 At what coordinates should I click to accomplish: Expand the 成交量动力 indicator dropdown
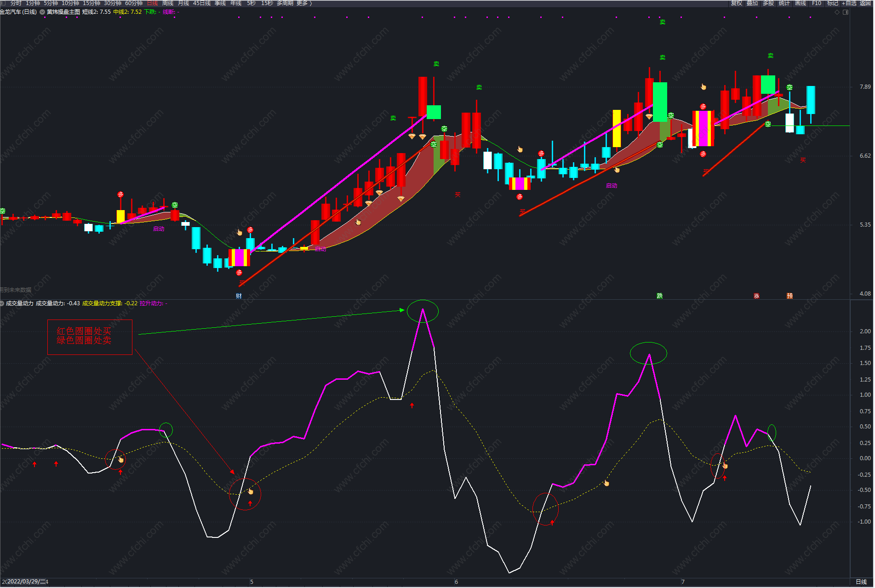pyautogui.click(x=2, y=303)
